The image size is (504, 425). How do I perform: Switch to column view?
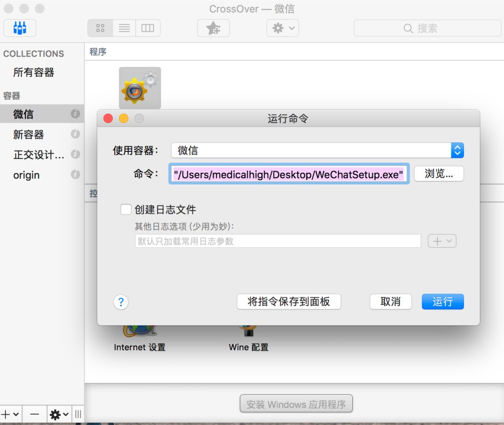click(148, 28)
